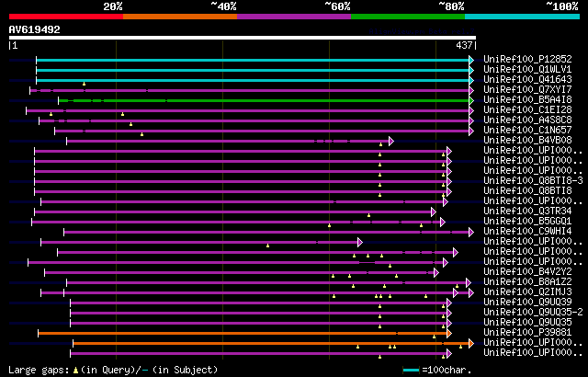The width and height of the screenshot is (588, 377).
Task: Click the green arrowhead ending the B5A4I8 alignment
Action: click(x=471, y=100)
